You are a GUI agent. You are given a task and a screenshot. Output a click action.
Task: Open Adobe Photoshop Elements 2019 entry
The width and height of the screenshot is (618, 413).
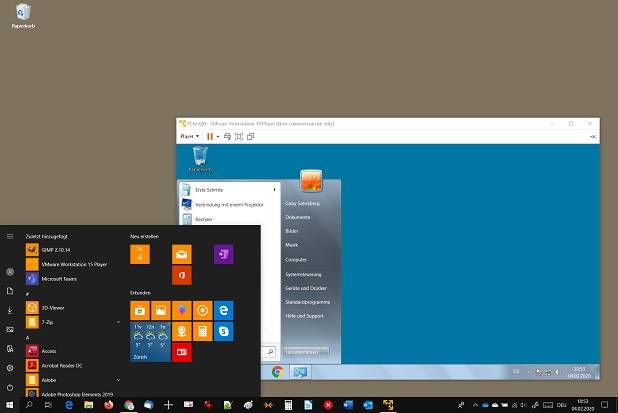70,394
